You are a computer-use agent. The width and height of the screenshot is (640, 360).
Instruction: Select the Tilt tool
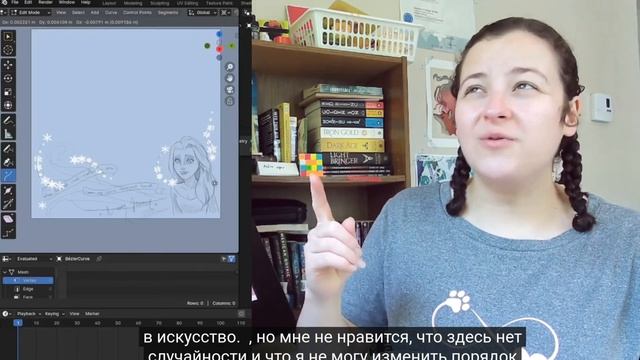click(8, 204)
